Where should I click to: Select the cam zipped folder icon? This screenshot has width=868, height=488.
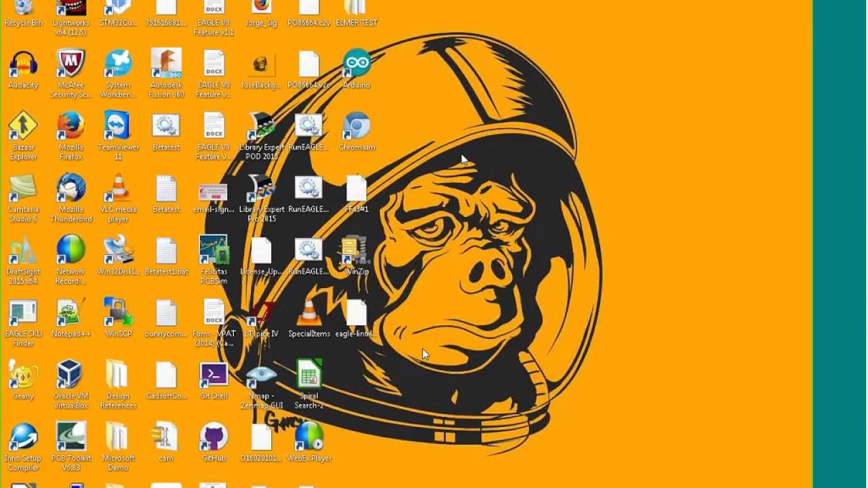[x=166, y=437]
